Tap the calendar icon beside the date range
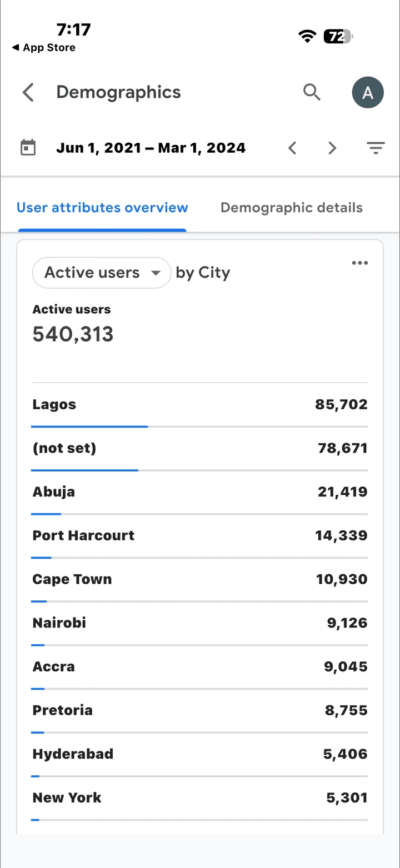This screenshot has width=400, height=868. click(x=28, y=148)
